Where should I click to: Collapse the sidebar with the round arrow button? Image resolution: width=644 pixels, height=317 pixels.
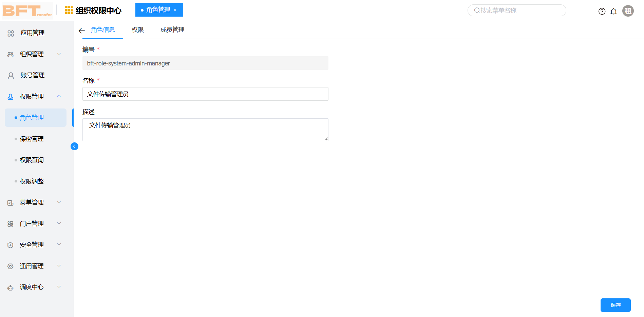click(x=74, y=146)
